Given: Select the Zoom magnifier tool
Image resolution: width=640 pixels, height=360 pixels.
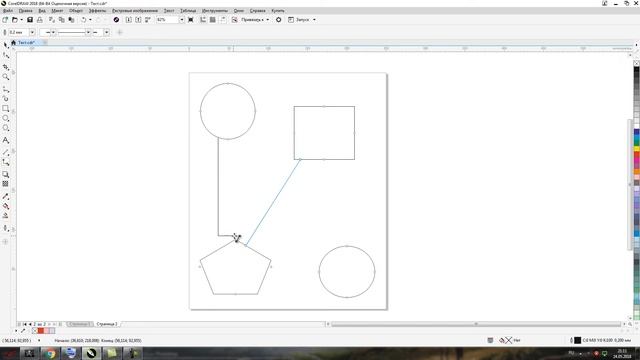Looking at the screenshot, I should [6, 77].
